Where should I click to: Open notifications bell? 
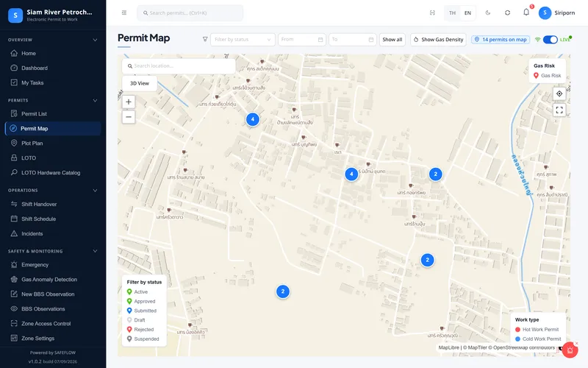click(x=526, y=13)
